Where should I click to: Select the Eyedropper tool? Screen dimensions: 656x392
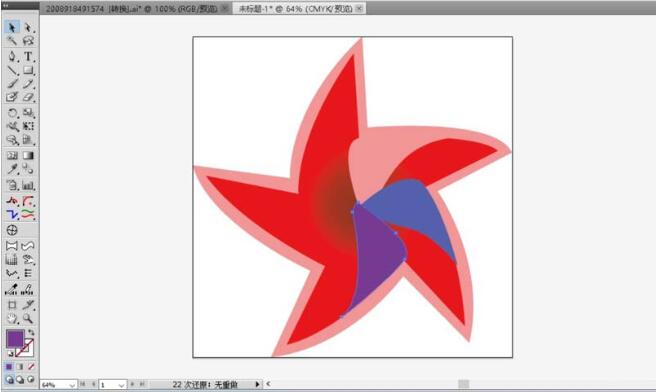(12, 169)
